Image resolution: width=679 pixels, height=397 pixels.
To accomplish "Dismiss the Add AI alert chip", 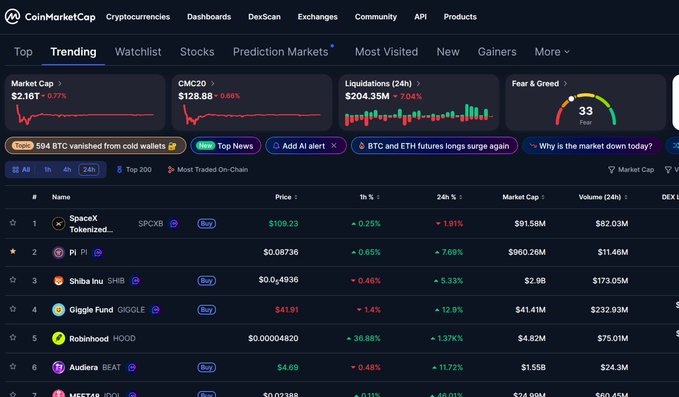I will tap(334, 146).
